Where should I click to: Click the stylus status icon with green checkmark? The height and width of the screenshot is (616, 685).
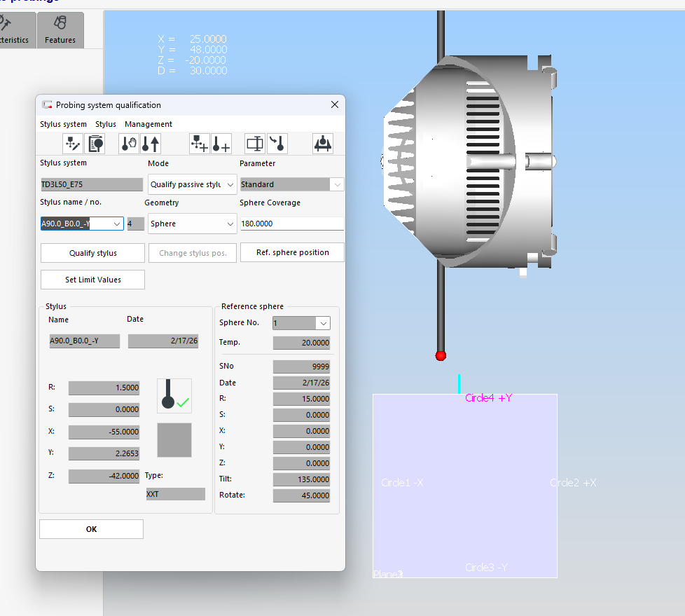click(174, 396)
